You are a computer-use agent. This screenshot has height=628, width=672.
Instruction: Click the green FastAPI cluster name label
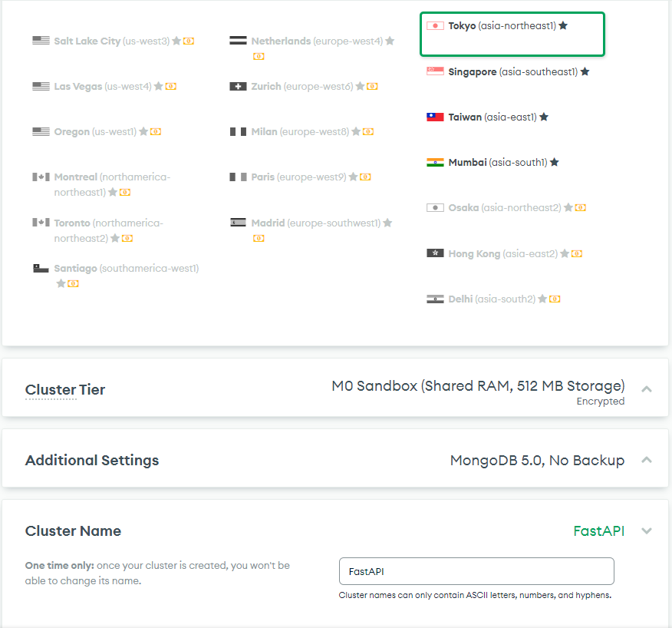click(x=598, y=531)
